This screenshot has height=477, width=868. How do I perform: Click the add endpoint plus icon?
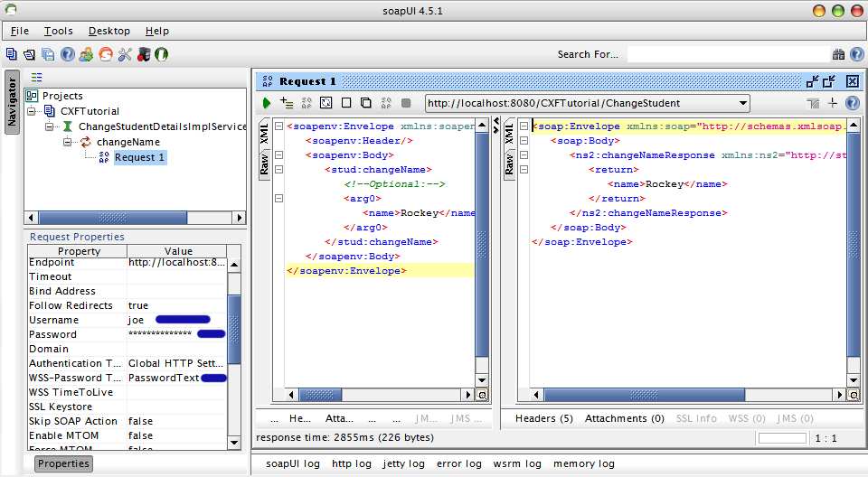tap(832, 103)
